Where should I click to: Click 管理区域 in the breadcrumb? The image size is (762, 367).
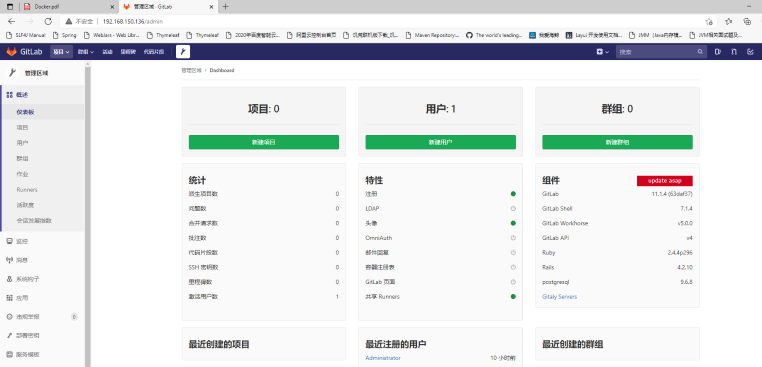tap(191, 70)
